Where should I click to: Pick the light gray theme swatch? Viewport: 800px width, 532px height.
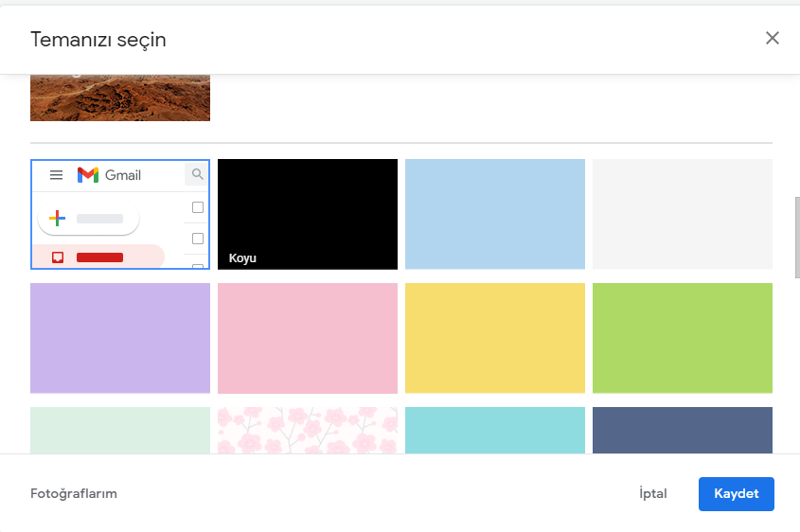pos(683,214)
